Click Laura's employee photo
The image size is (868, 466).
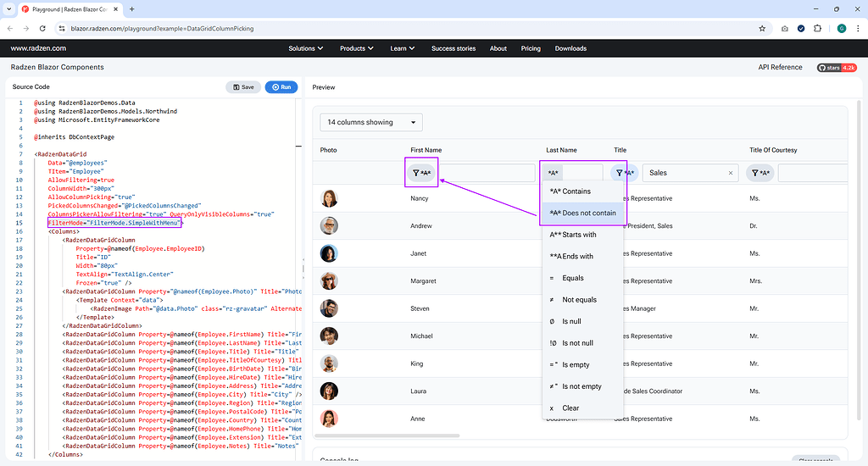pyautogui.click(x=329, y=391)
